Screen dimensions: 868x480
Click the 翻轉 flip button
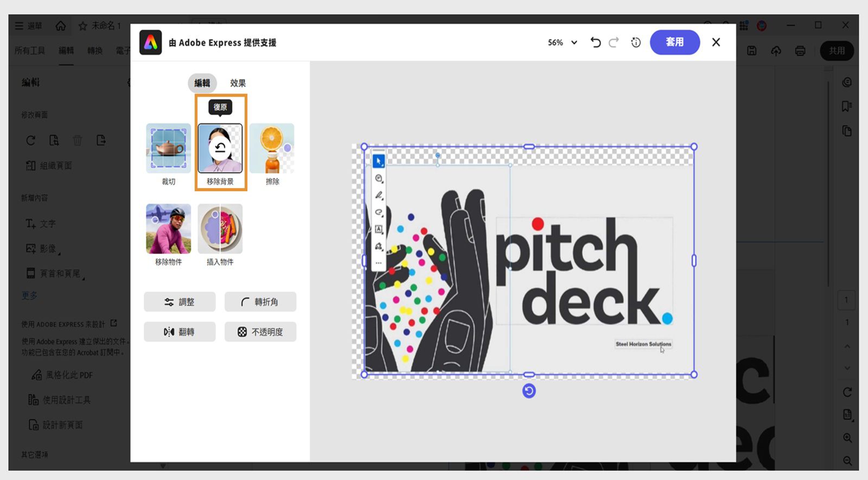click(180, 332)
